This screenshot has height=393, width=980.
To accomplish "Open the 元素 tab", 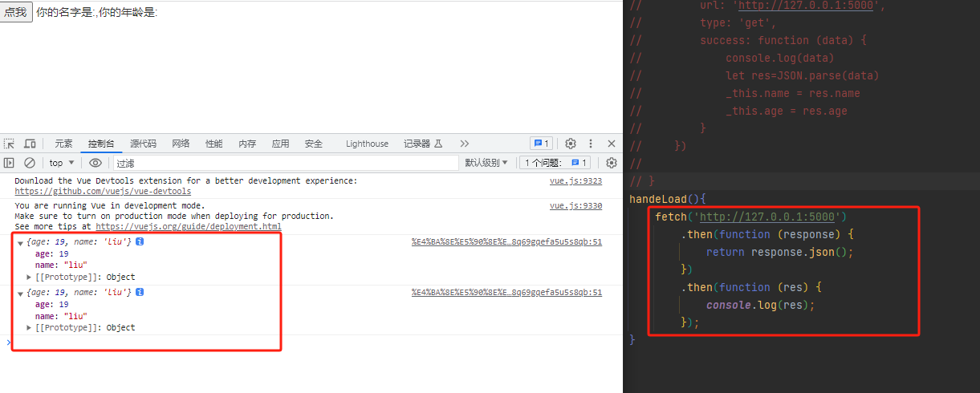I will pyautogui.click(x=63, y=144).
